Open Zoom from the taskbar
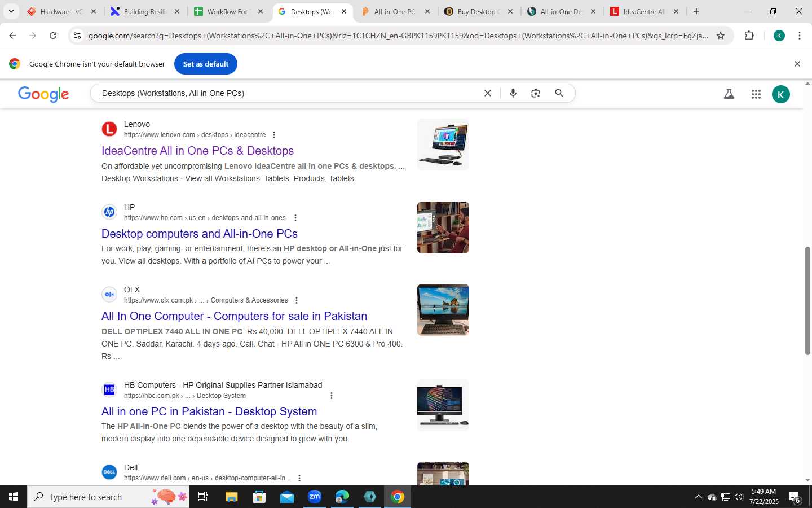Screen dimensions: 812x508 point(315,497)
